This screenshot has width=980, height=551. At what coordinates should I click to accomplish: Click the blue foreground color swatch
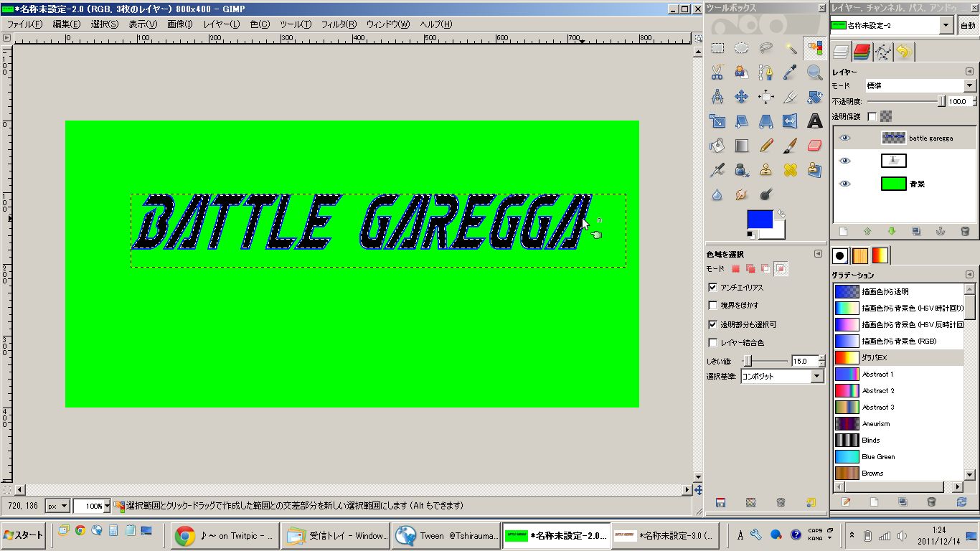click(x=760, y=220)
